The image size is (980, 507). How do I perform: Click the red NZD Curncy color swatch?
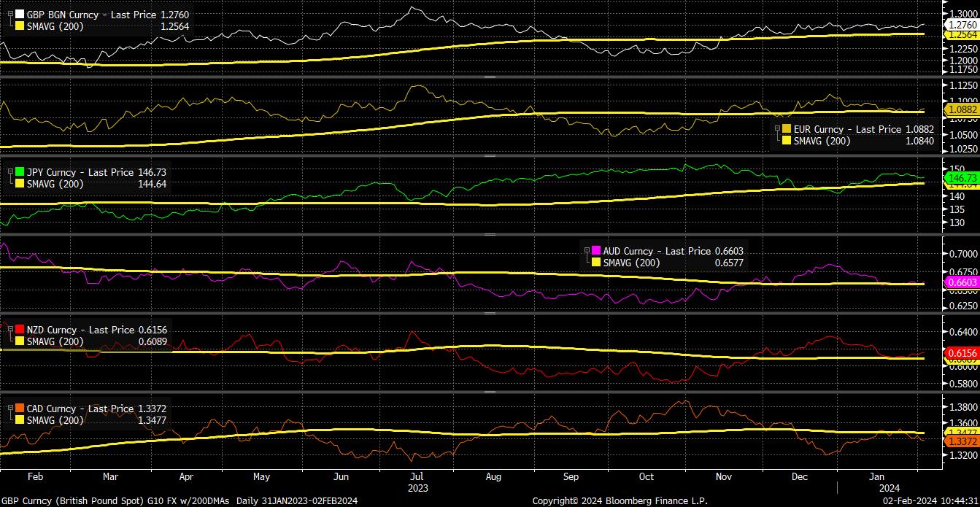20,330
